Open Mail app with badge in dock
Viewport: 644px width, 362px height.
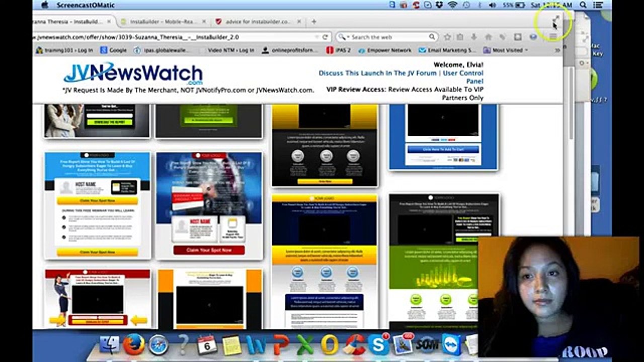tap(403, 344)
